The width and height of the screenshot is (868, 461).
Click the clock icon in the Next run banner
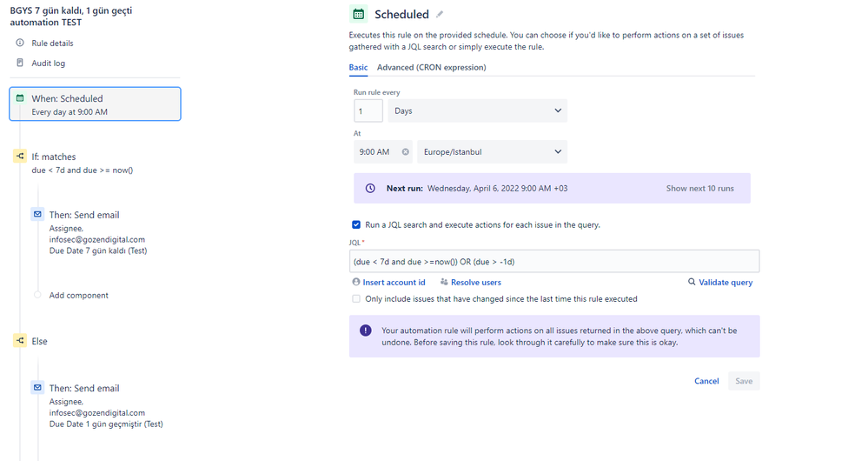(x=370, y=189)
